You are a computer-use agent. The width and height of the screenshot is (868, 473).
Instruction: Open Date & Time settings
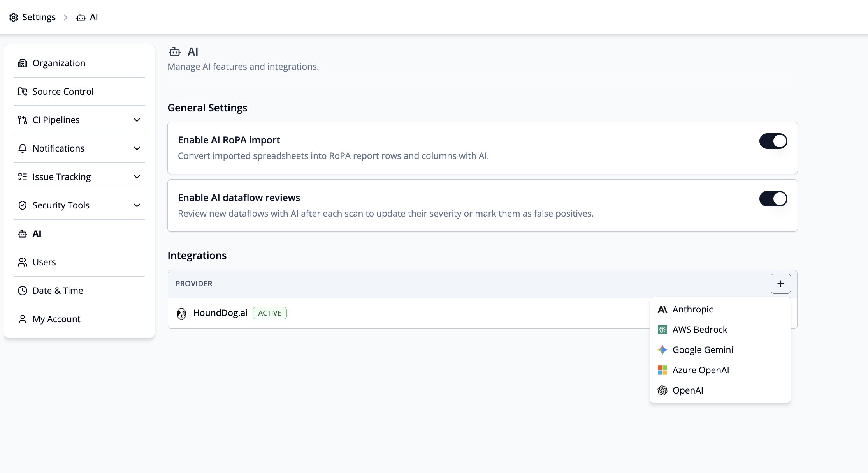tap(79, 291)
